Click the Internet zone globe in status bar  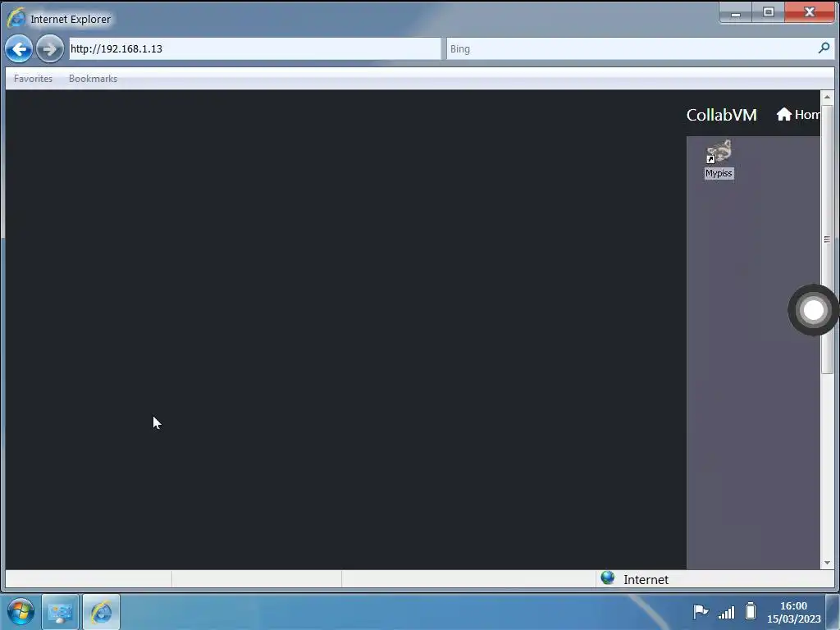click(x=608, y=577)
